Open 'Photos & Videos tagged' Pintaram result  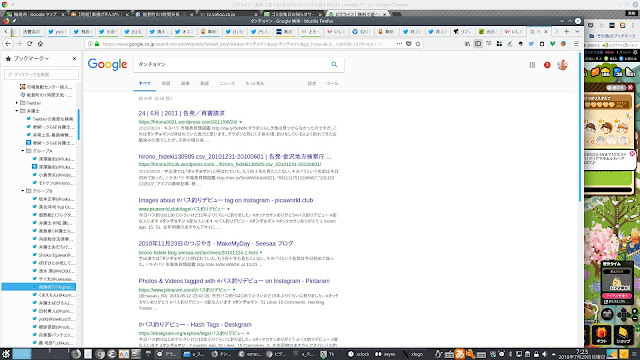234,281
